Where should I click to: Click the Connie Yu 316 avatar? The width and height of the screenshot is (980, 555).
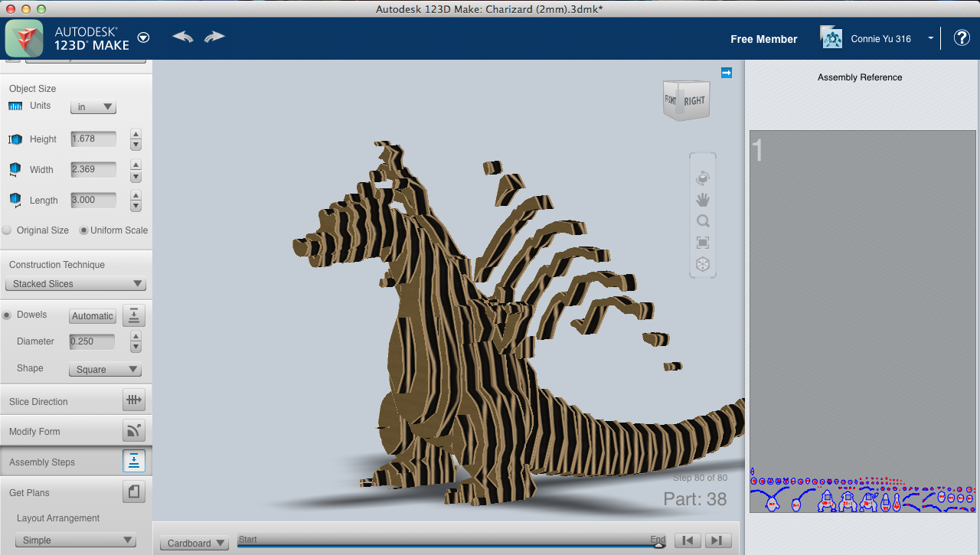pyautogui.click(x=831, y=38)
